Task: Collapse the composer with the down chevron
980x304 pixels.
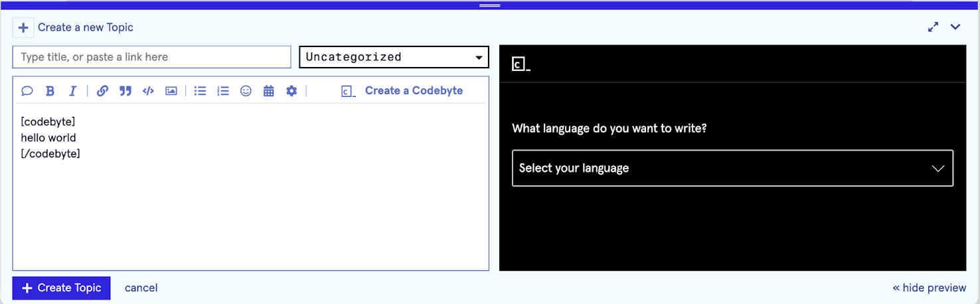Action: coord(955,27)
